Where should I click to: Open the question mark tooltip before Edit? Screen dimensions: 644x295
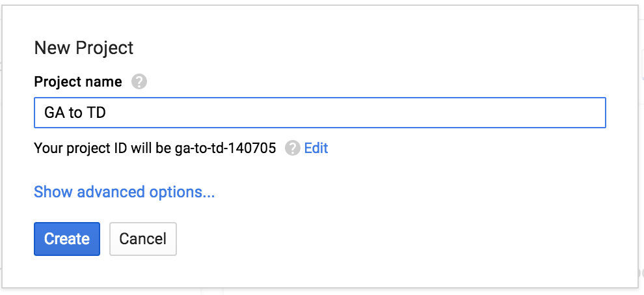[293, 148]
